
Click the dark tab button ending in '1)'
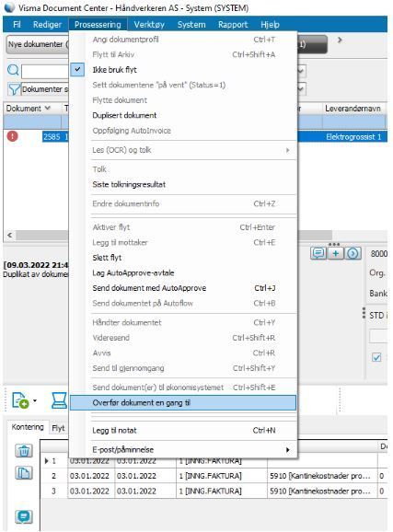312,44
